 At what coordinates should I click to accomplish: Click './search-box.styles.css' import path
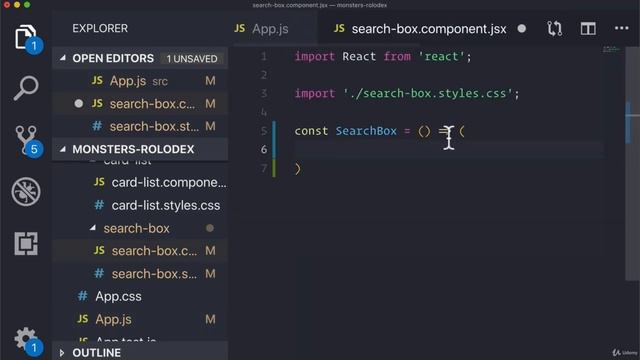(x=427, y=93)
